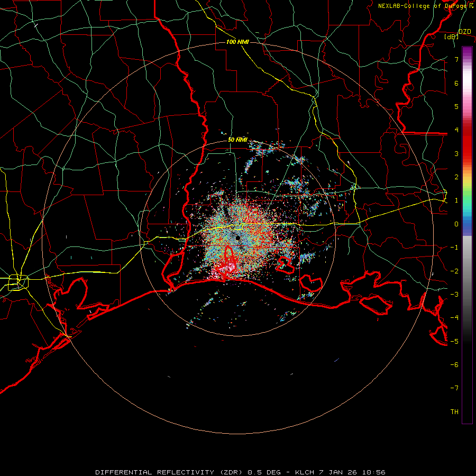Screen dimensions: 476x476
Task: Click the scale value -3 label
Action: coord(454,295)
